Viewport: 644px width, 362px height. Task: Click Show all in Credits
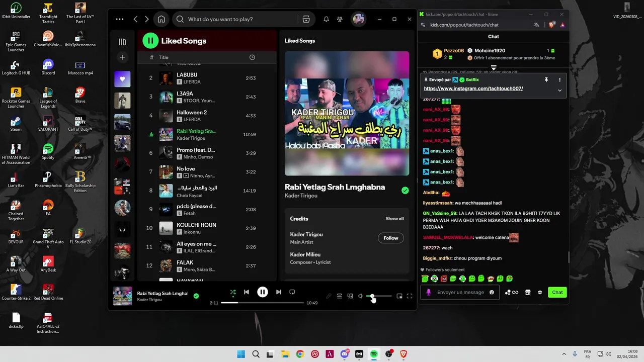(394, 219)
